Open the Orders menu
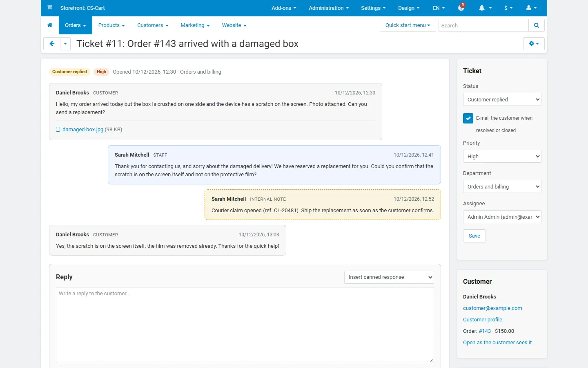The image size is (588, 368). (x=76, y=25)
